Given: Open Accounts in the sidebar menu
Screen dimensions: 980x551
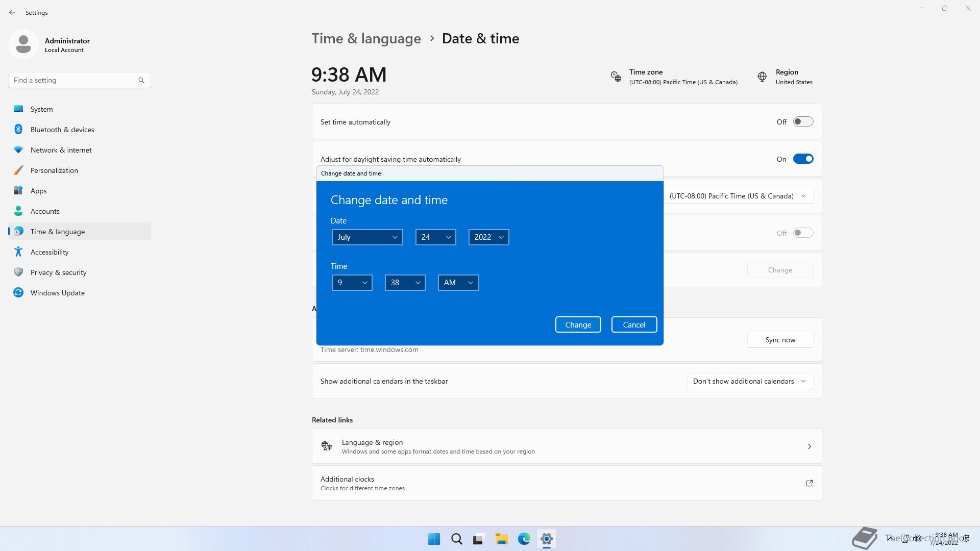Looking at the screenshot, I should click(x=45, y=211).
